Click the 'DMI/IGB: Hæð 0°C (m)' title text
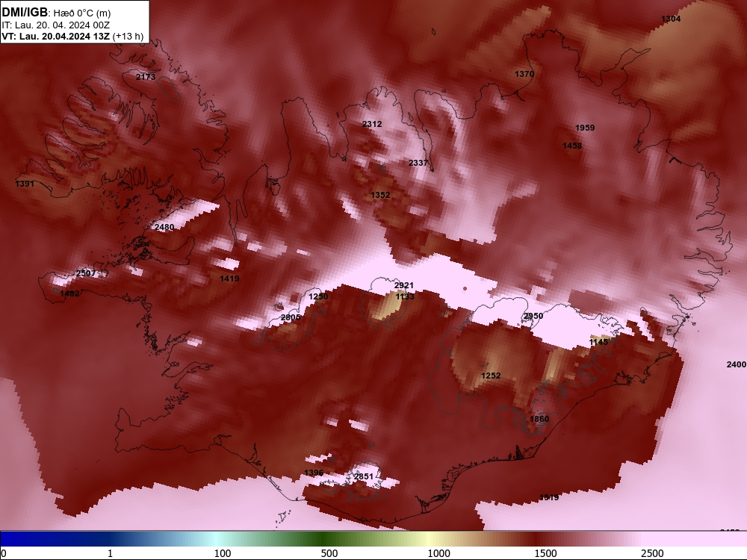The width and height of the screenshot is (747, 560). (x=56, y=13)
